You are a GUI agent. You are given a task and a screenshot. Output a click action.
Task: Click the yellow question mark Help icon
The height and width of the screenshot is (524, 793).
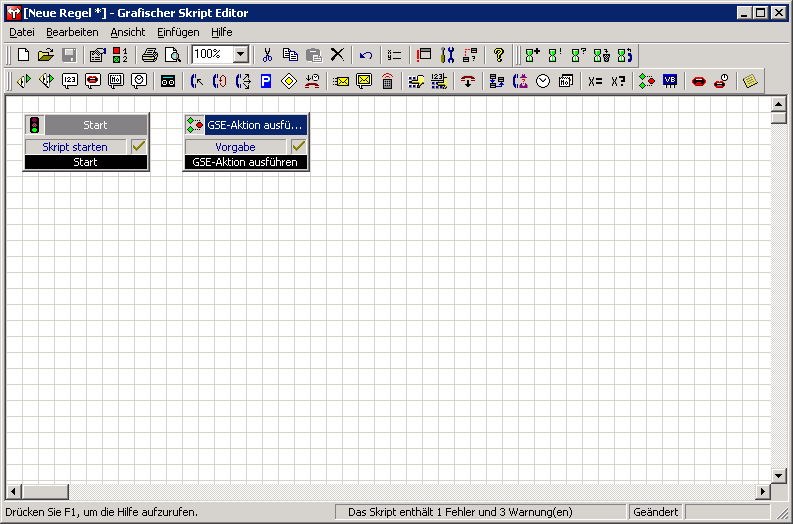click(x=499, y=55)
